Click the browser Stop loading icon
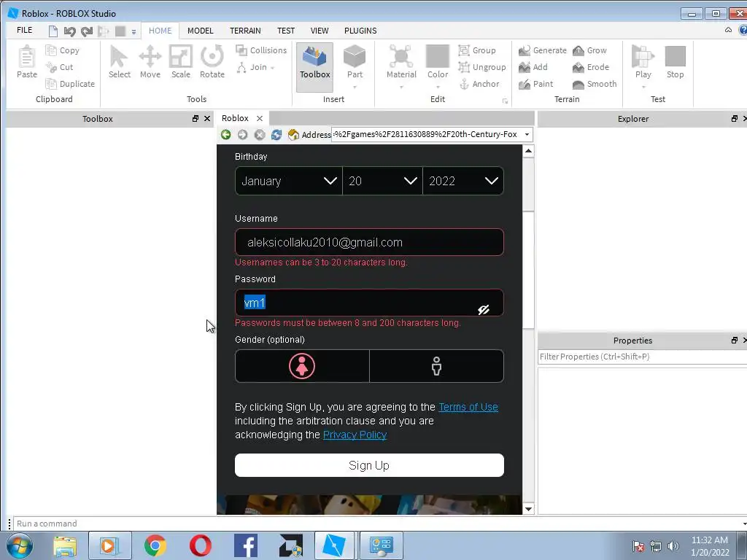Viewport: 747px width, 560px height. click(x=260, y=135)
